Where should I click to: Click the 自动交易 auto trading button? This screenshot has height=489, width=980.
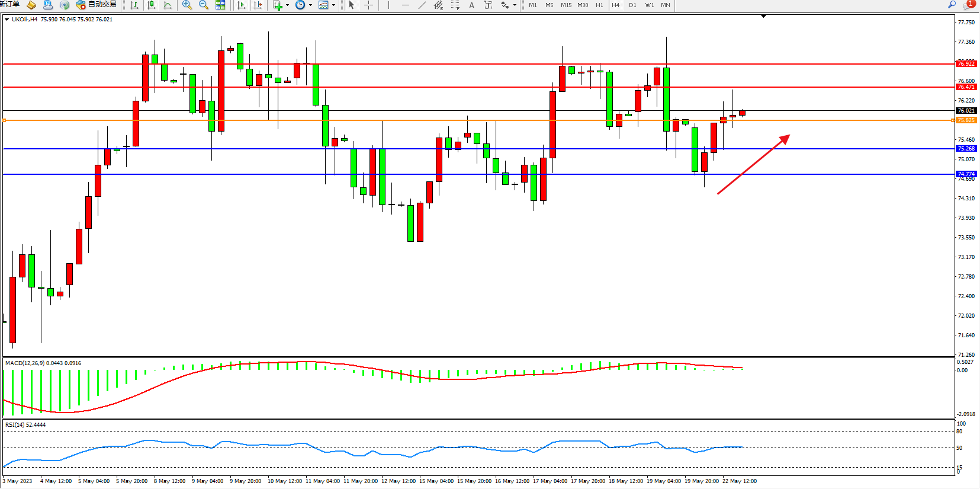[97, 5]
